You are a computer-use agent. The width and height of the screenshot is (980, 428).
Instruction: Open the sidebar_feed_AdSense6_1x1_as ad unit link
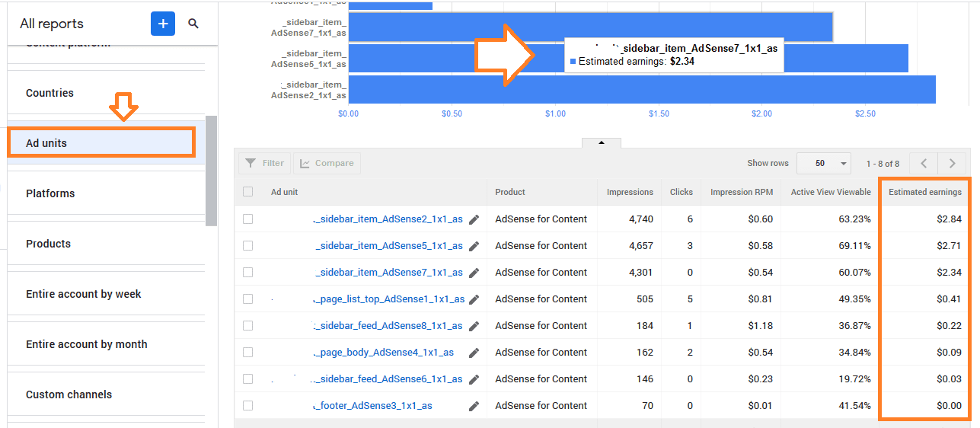pyautogui.click(x=388, y=379)
